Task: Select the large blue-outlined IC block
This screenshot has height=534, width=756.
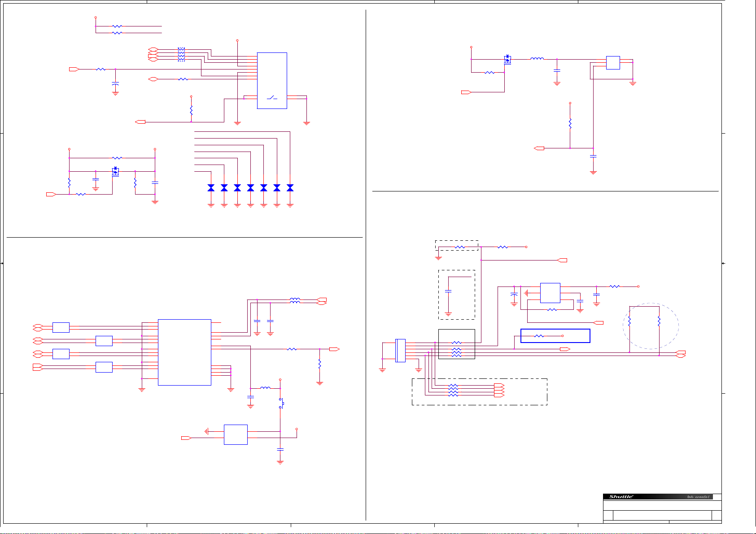Action: 184,352
